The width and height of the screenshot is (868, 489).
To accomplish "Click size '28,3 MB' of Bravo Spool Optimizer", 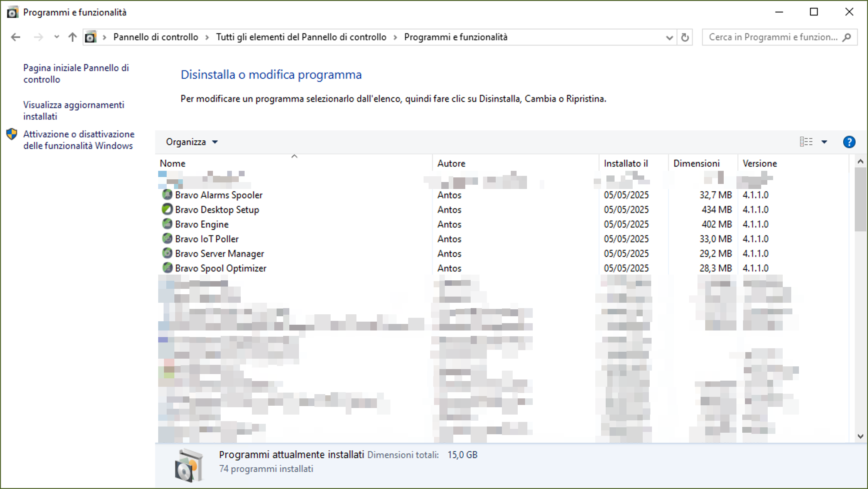I will 716,268.
